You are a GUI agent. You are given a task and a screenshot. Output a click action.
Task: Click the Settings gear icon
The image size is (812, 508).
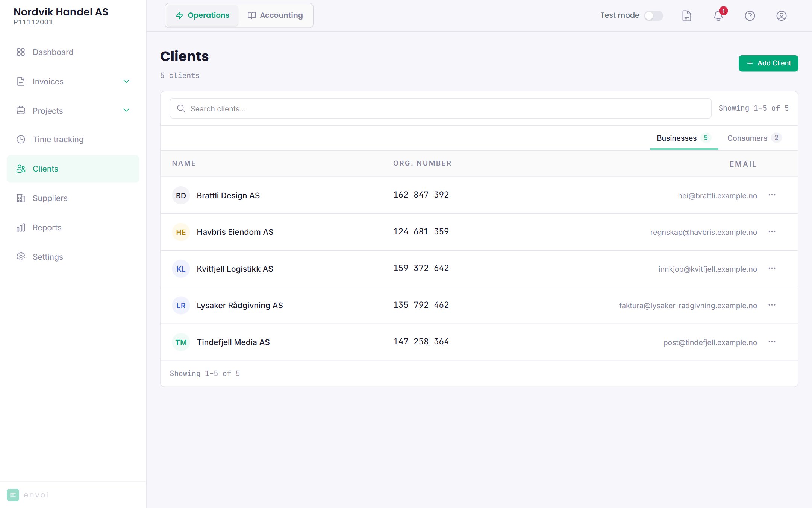coord(21,256)
